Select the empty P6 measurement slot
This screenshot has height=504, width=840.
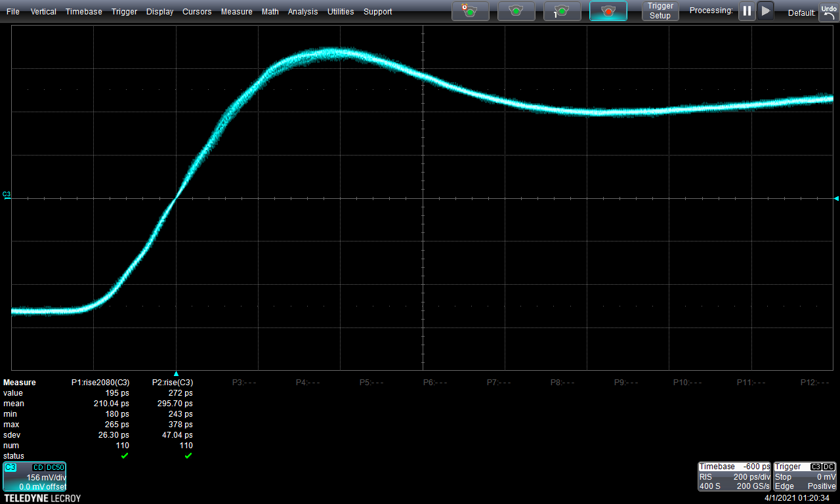point(435,383)
